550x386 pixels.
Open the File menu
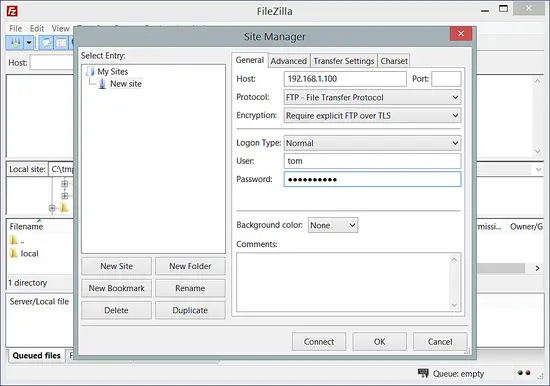click(15, 28)
